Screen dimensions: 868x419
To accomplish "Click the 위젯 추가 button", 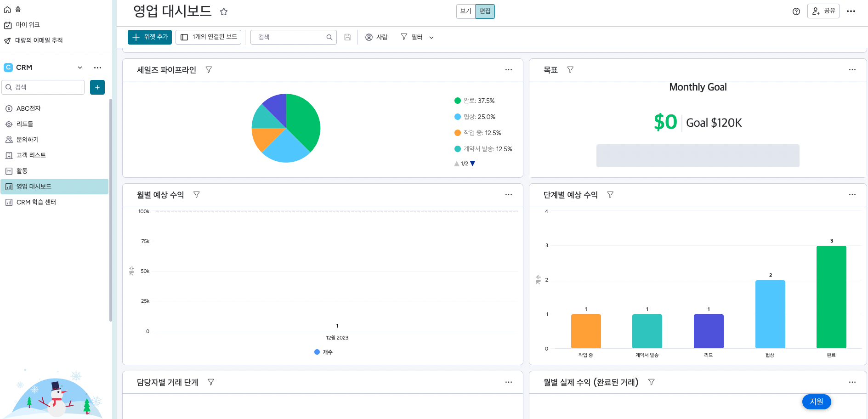I will [x=150, y=37].
